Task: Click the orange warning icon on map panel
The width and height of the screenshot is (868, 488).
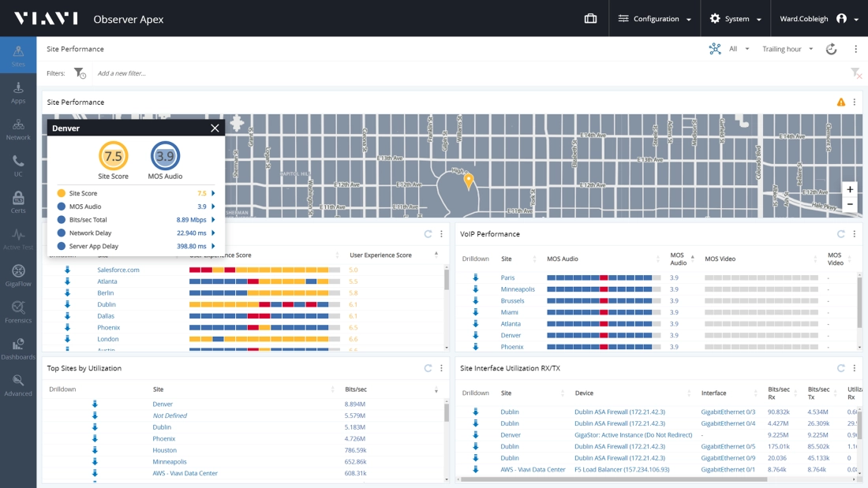Action: 840,102
